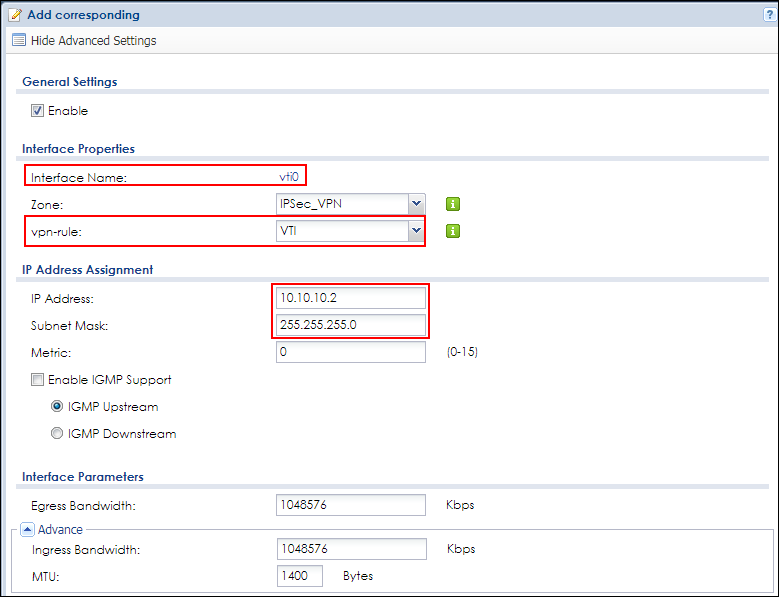This screenshot has width=779, height=597.
Task: Click the help question mark icon
Action: pyautogui.click(x=768, y=15)
